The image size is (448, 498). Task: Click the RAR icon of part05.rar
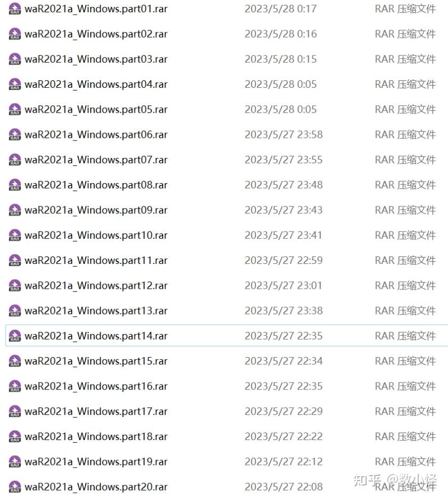point(14,109)
